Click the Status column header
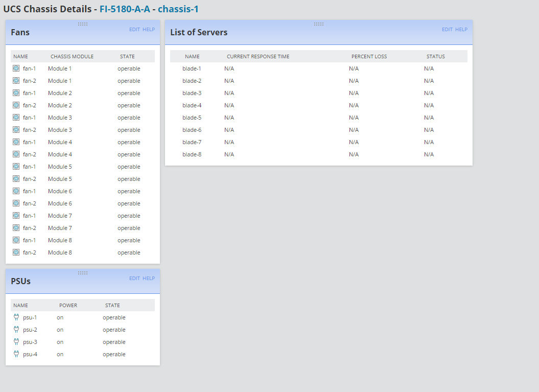This screenshot has height=392, width=539. tap(435, 56)
